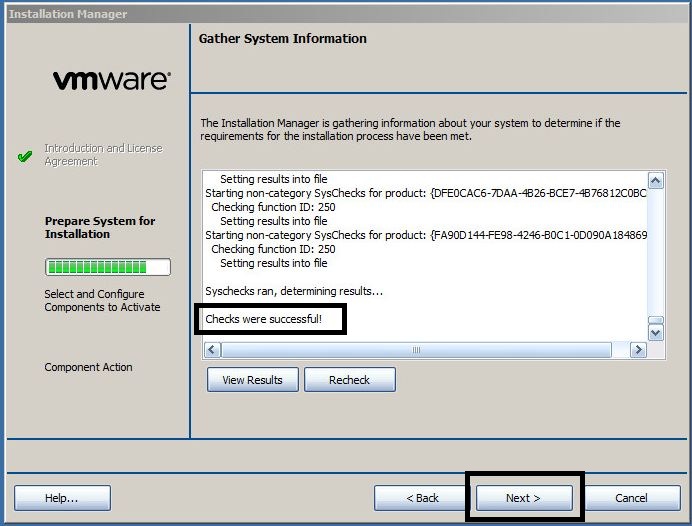Image resolution: width=692 pixels, height=526 pixels.
Task: Click the VMware logo
Action: [x=111, y=80]
